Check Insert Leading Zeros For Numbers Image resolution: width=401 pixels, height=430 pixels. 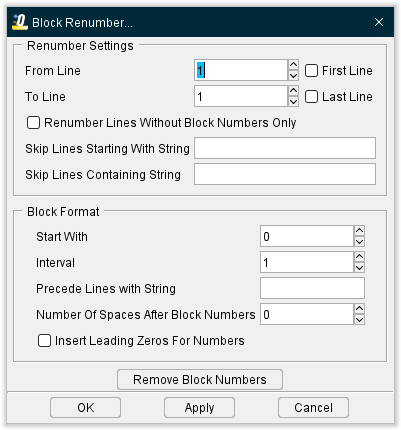tap(44, 341)
